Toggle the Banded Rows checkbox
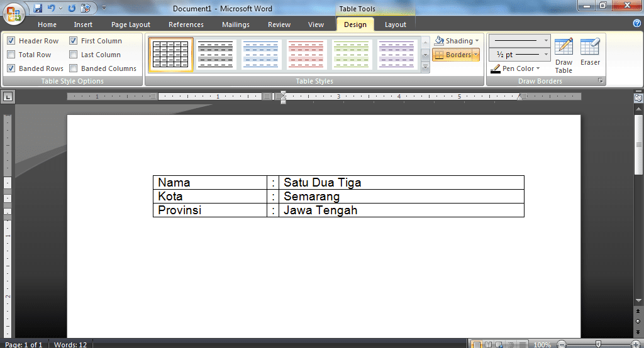This screenshot has height=348, width=644. click(11, 68)
